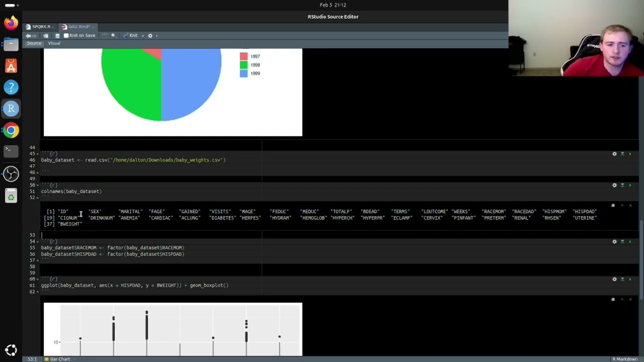This screenshot has width=644, height=362.
Task: Open the Terminal from the dock
Action: [x=11, y=152]
